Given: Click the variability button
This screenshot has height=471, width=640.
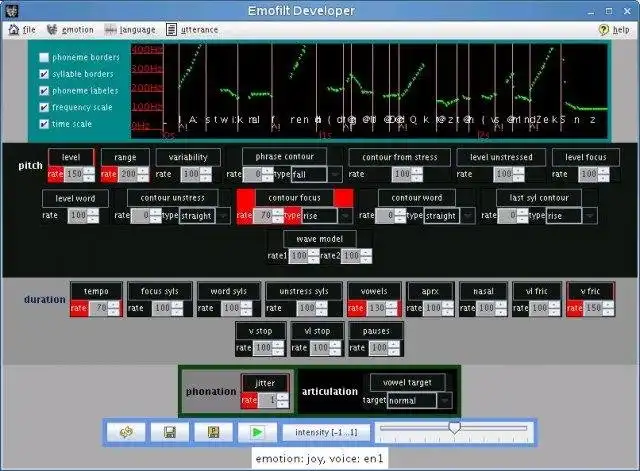Looking at the screenshot, I should [x=188, y=157].
